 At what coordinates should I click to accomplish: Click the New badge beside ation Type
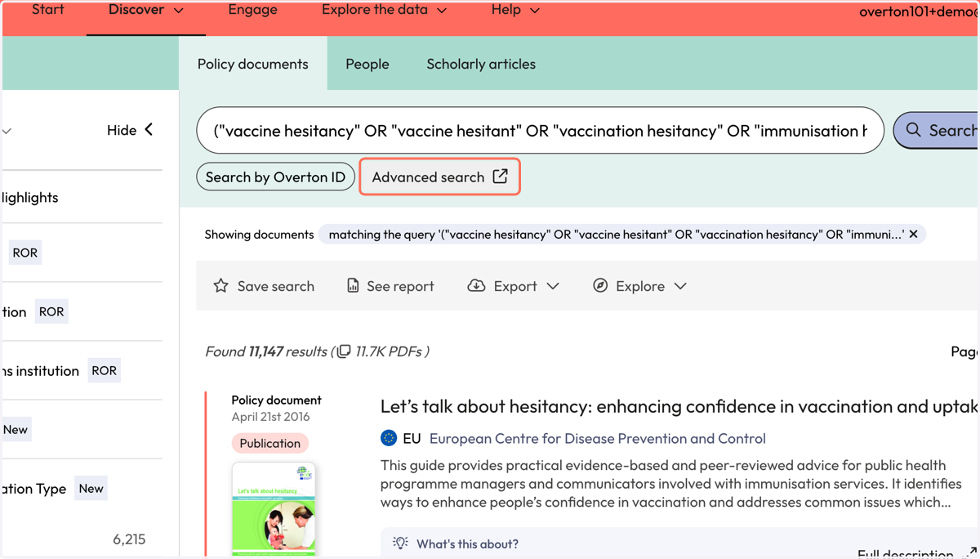tap(91, 489)
